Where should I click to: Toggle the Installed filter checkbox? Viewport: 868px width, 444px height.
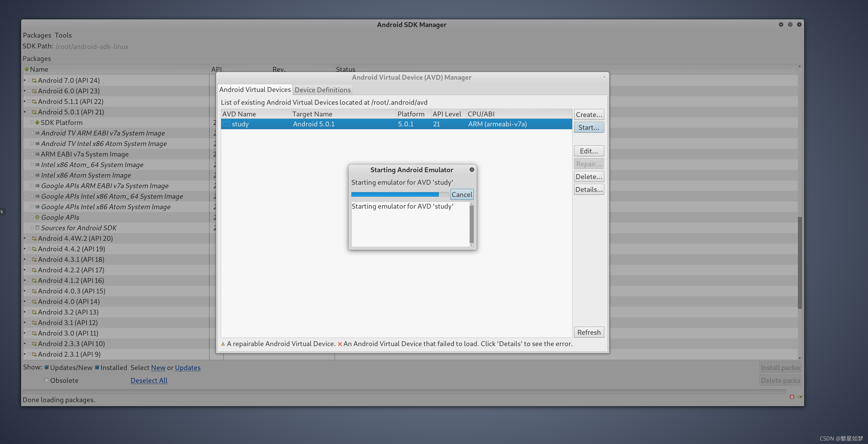coord(97,367)
